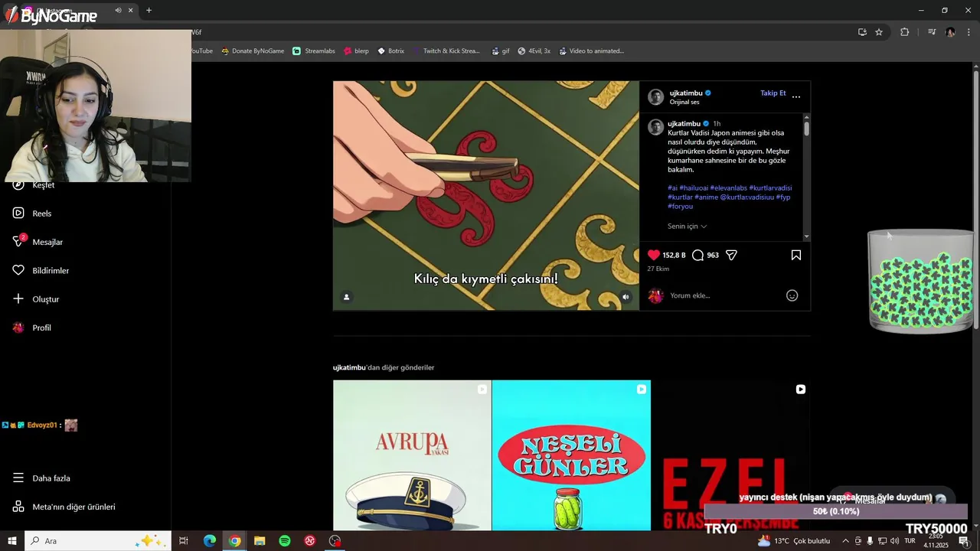Open the volume control in tray

pos(894,541)
